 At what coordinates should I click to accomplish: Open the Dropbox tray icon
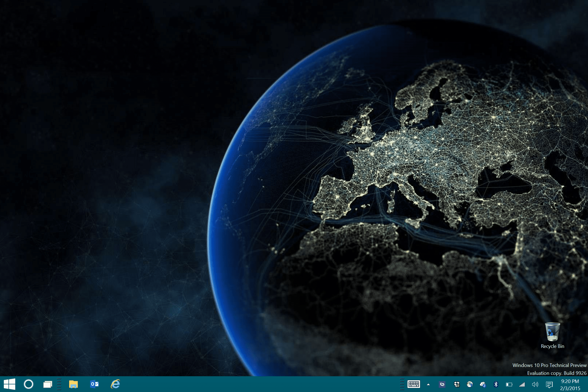457,384
